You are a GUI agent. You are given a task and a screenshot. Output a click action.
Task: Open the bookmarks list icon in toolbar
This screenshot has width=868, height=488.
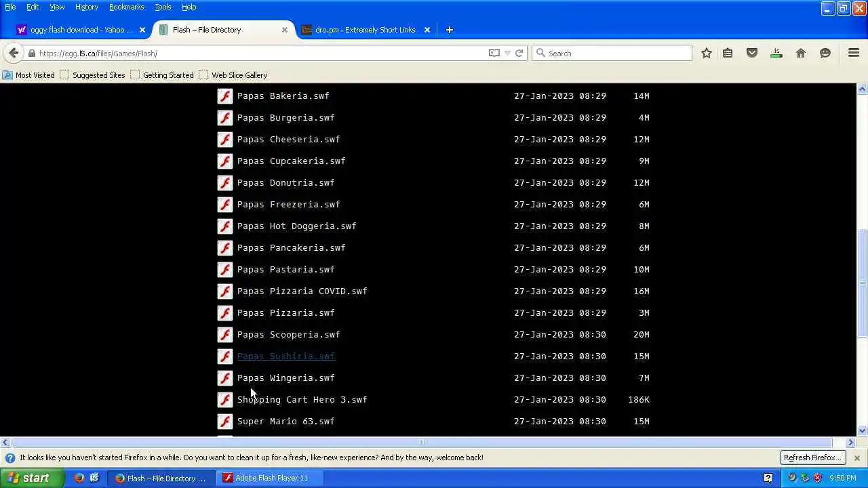728,53
